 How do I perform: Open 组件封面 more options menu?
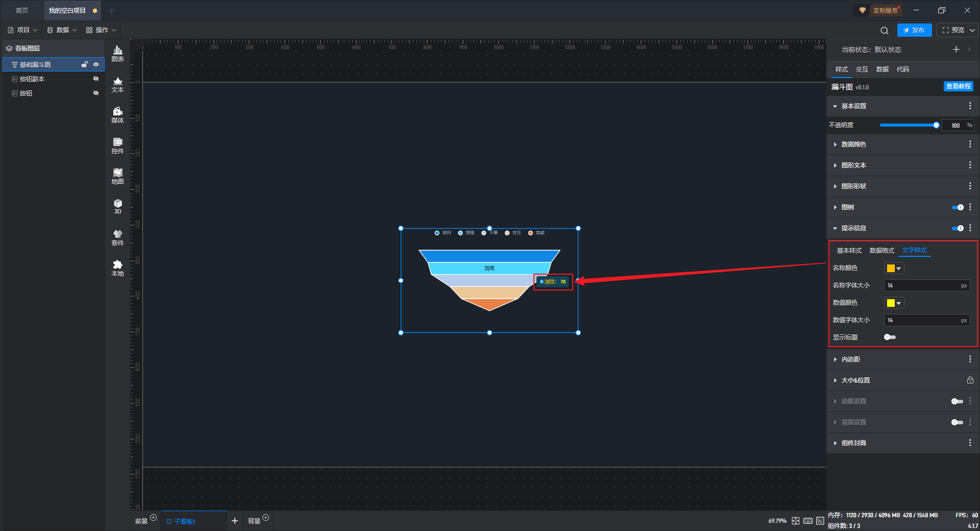(x=970, y=443)
